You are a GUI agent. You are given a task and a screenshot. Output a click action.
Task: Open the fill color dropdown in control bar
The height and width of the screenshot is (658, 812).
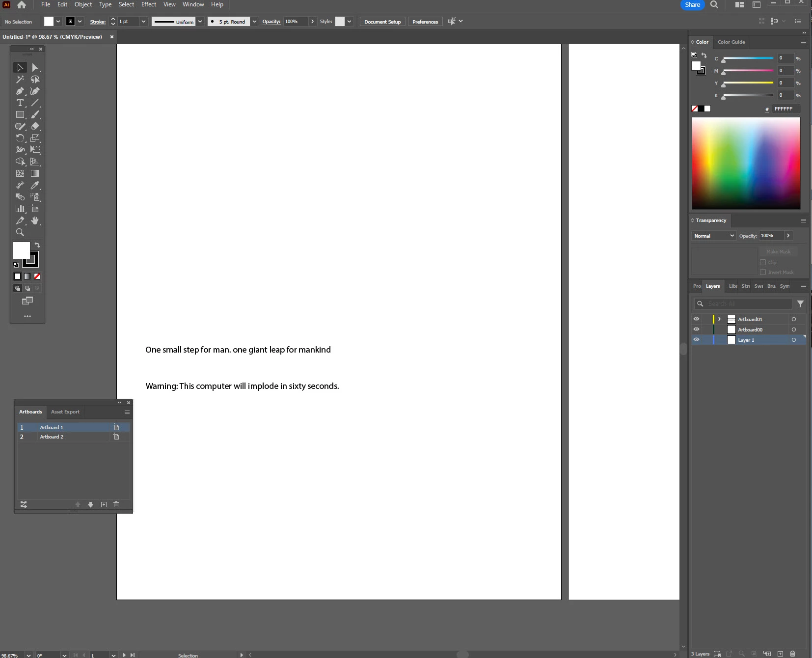click(58, 22)
